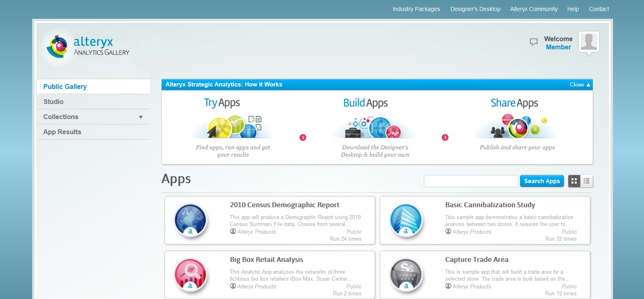
Task: Click the member avatar picture
Action: pyautogui.click(x=589, y=42)
